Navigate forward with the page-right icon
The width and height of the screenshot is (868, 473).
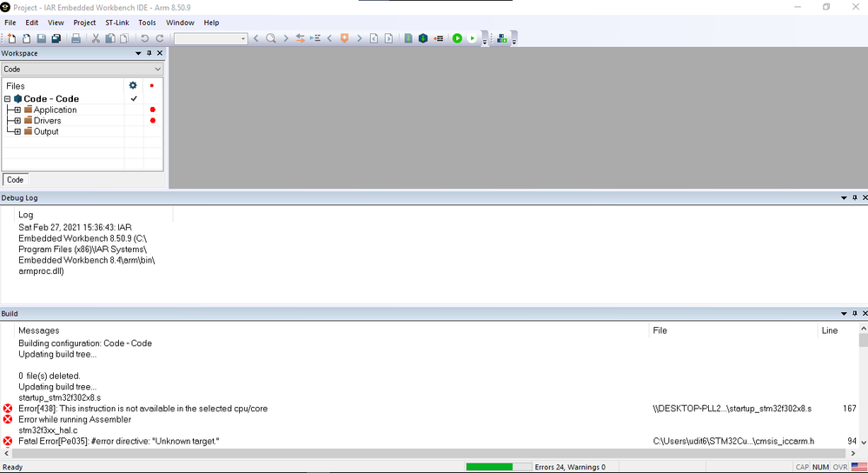388,38
